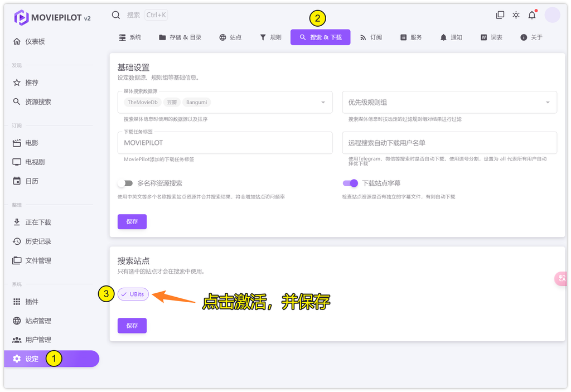
Task: Open the user avatar menu
Action: tap(552, 15)
